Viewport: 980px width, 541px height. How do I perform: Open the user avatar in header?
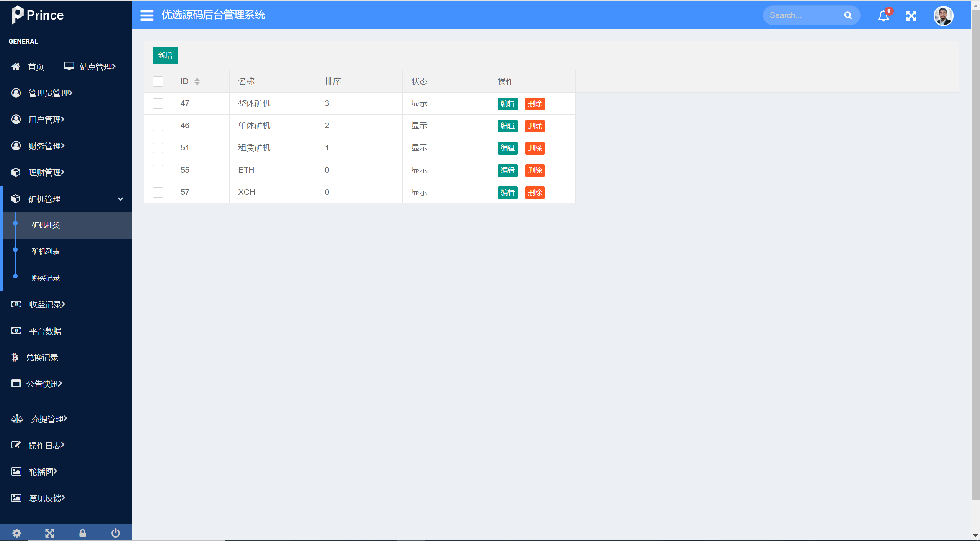(x=943, y=16)
